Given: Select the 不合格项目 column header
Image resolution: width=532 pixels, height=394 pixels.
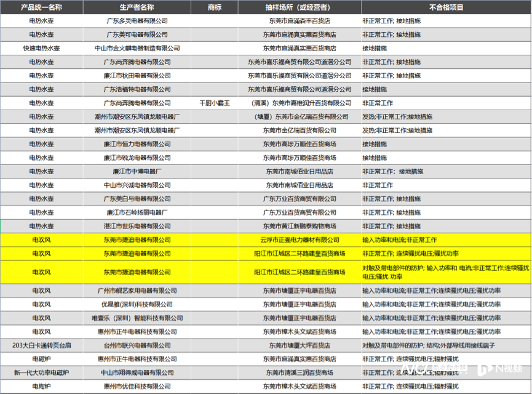Looking at the screenshot, I should pos(446,7).
